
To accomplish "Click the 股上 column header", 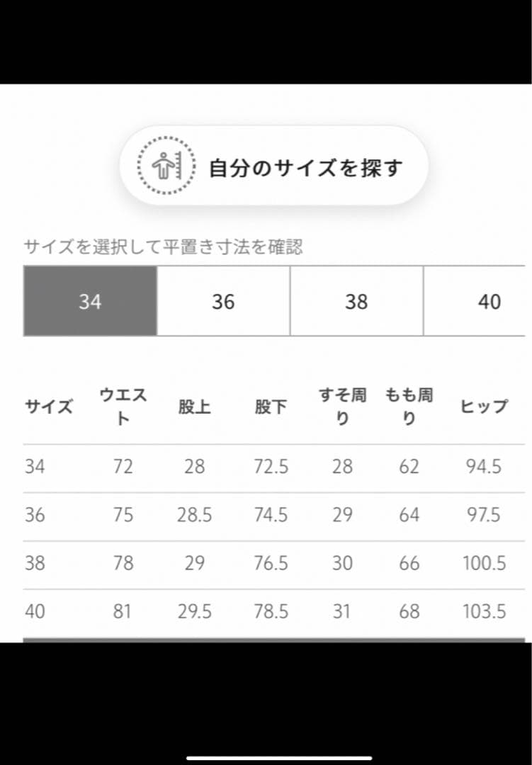I will click(195, 407).
